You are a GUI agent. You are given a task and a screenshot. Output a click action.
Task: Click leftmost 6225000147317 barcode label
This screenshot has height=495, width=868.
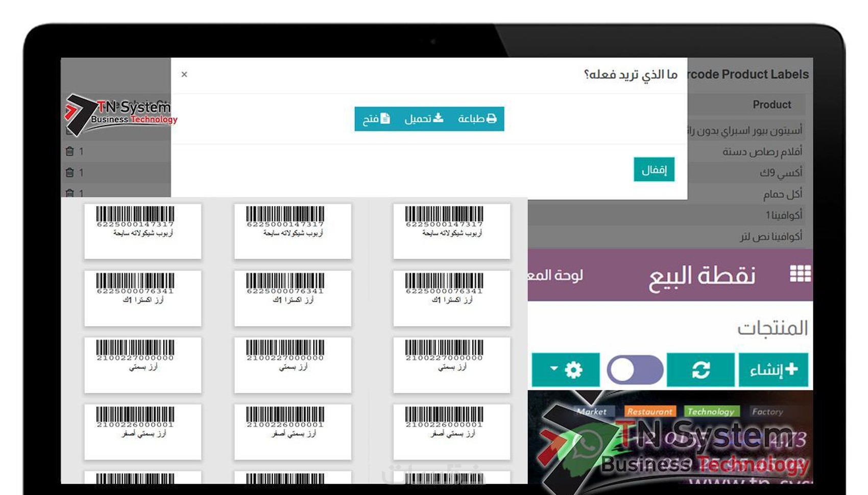pos(142,231)
